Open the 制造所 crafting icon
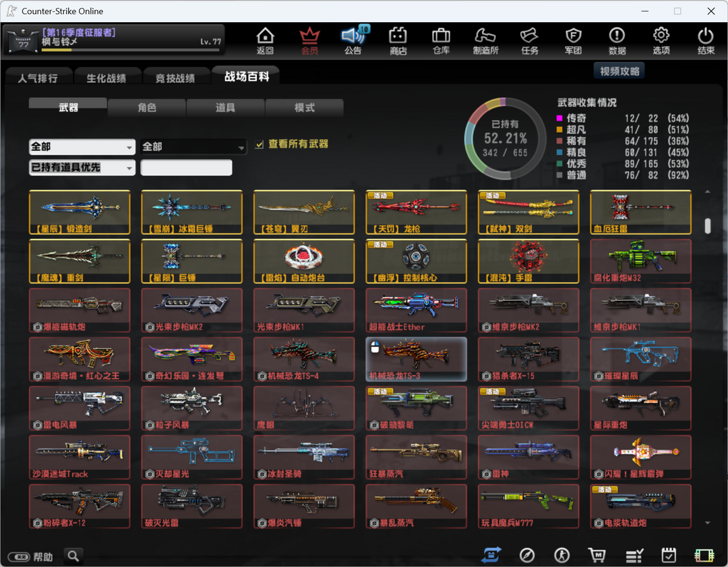Screen dimensions: 728x567 tap(485, 40)
